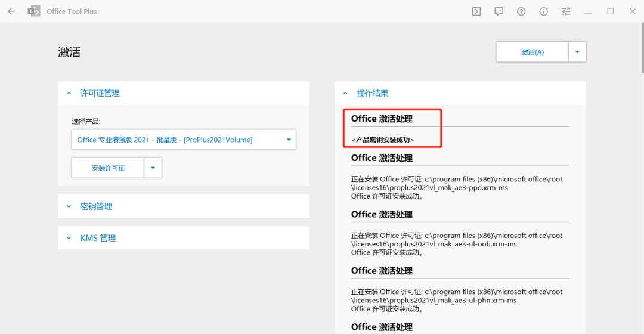The height and width of the screenshot is (334, 644).
Task: Open the command console icon
Action: click(476, 11)
